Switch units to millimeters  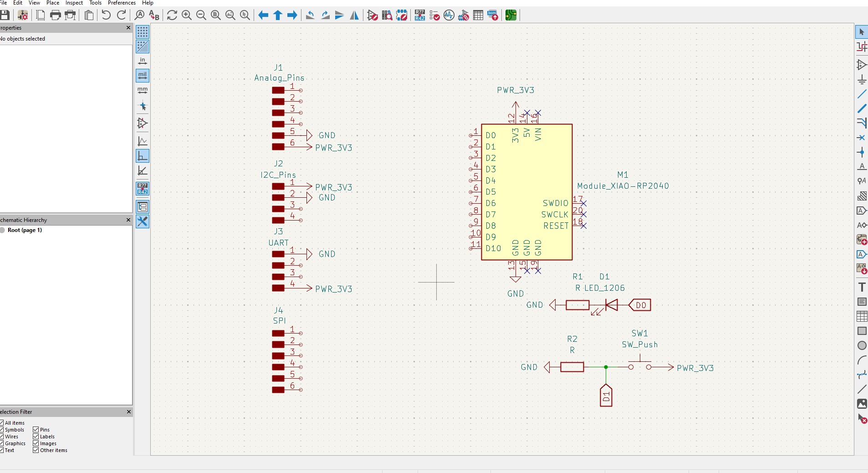(143, 90)
